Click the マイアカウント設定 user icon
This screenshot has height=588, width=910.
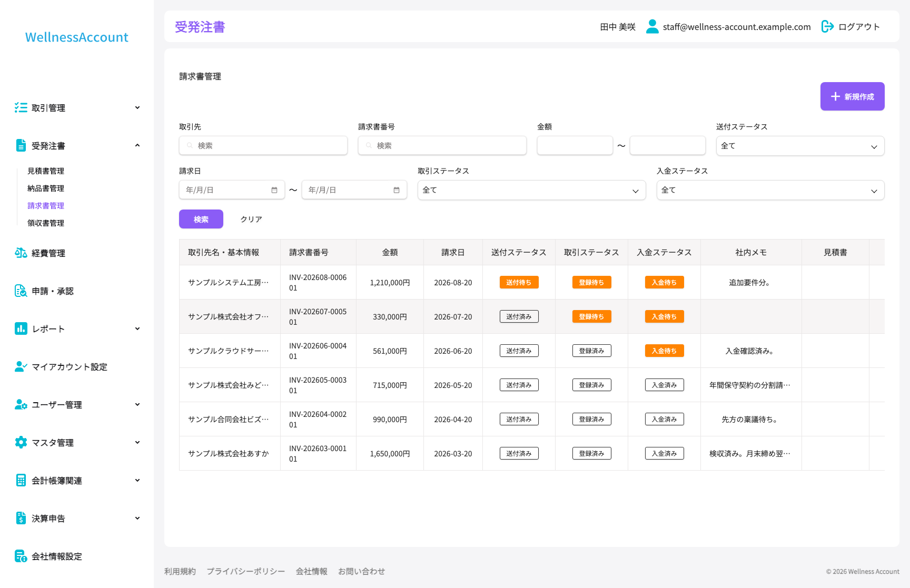pos(21,367)
